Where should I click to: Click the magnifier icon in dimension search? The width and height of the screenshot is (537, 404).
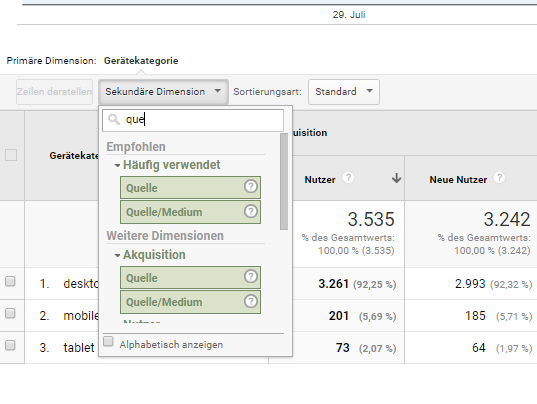(x=114, y=119)
